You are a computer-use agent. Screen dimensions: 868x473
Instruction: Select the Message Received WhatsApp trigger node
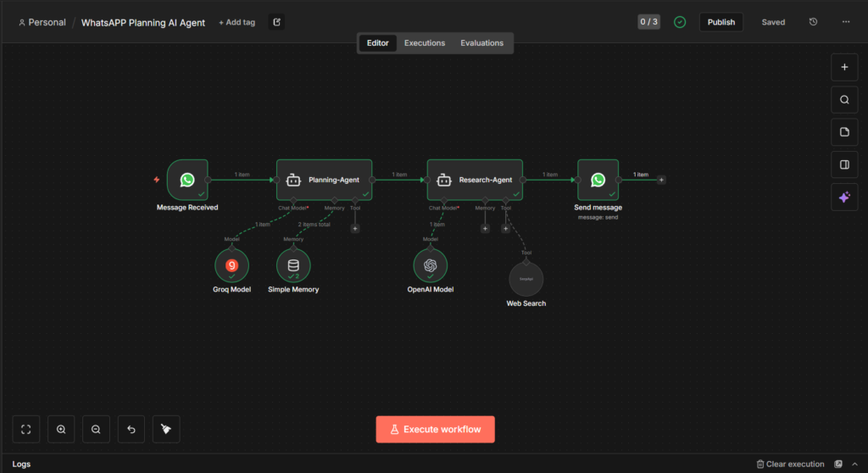coord(187,180)
